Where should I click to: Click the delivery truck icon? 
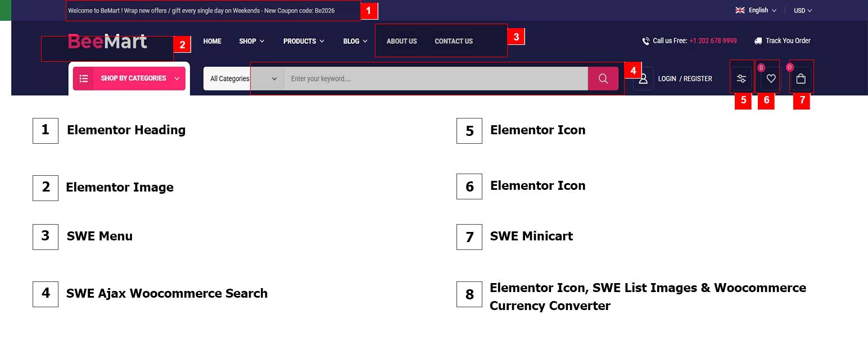tap(758, 41)
